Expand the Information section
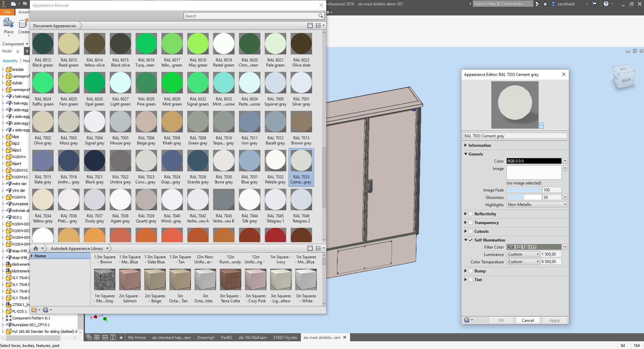Screen dimensions: 644x349 click(x=466, y=145)
